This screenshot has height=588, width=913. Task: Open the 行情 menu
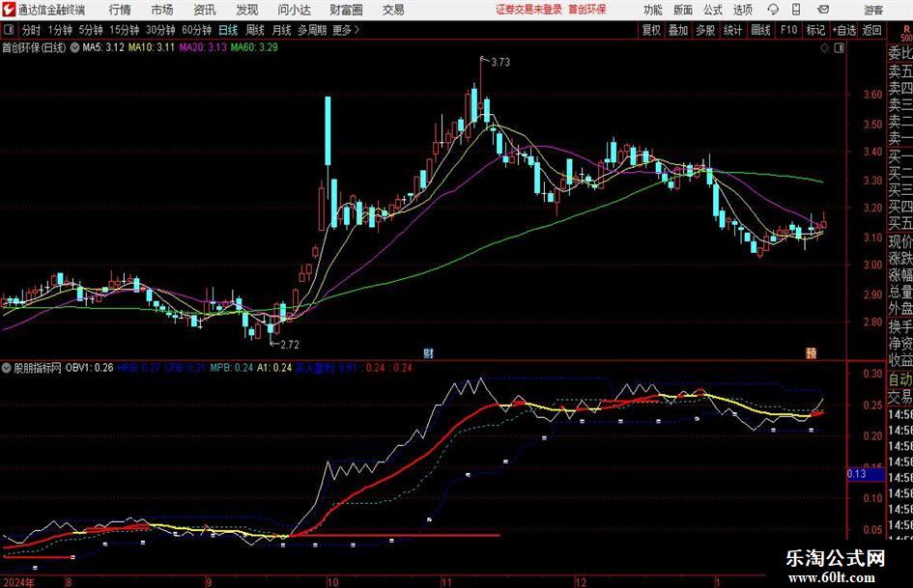[120, 10]
